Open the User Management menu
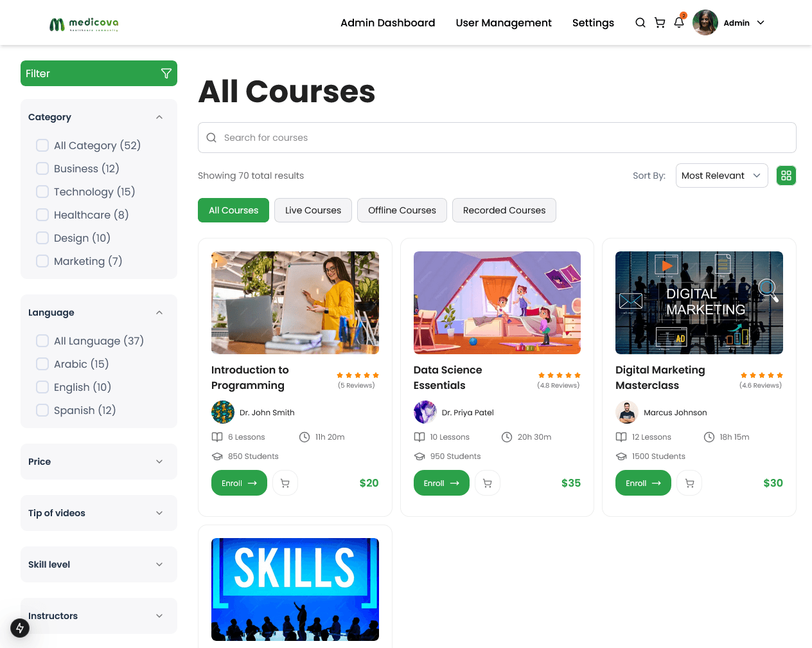The image size is (812, 648). tap(504, 22)
